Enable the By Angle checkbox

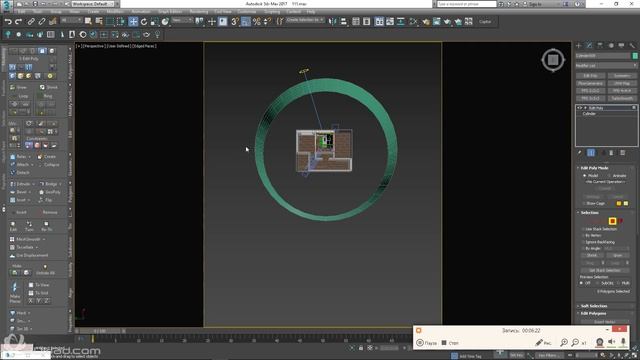pyautogui.click(x=583, y=248)
